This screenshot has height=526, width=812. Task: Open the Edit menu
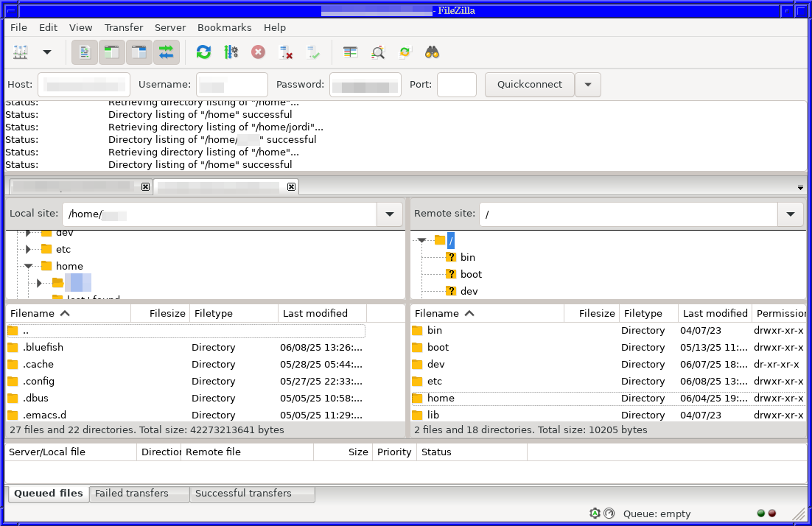click(48, 27)
